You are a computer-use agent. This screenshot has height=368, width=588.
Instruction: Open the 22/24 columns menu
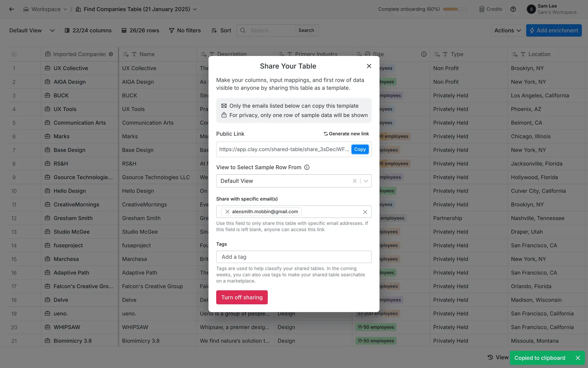click(88, 30)
